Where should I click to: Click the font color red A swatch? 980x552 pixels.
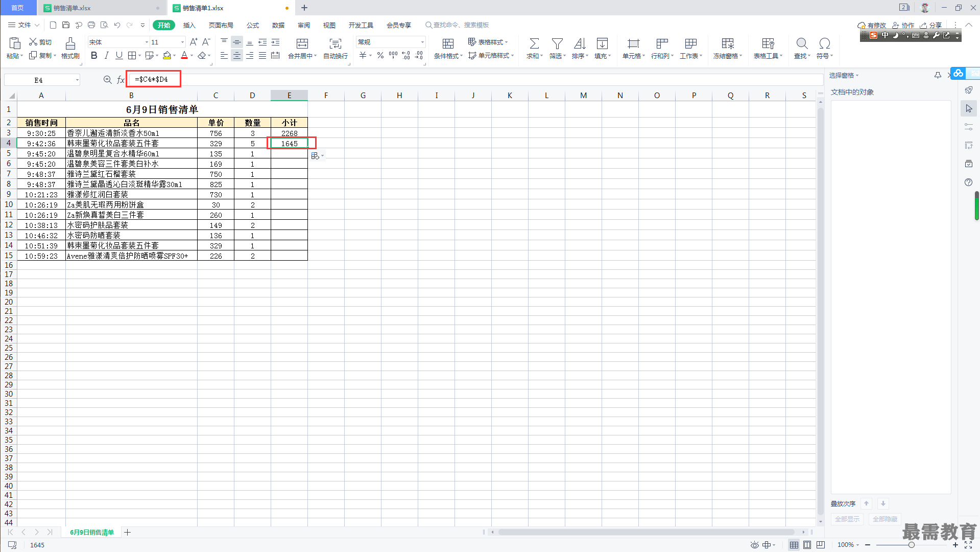pos(184,55)
